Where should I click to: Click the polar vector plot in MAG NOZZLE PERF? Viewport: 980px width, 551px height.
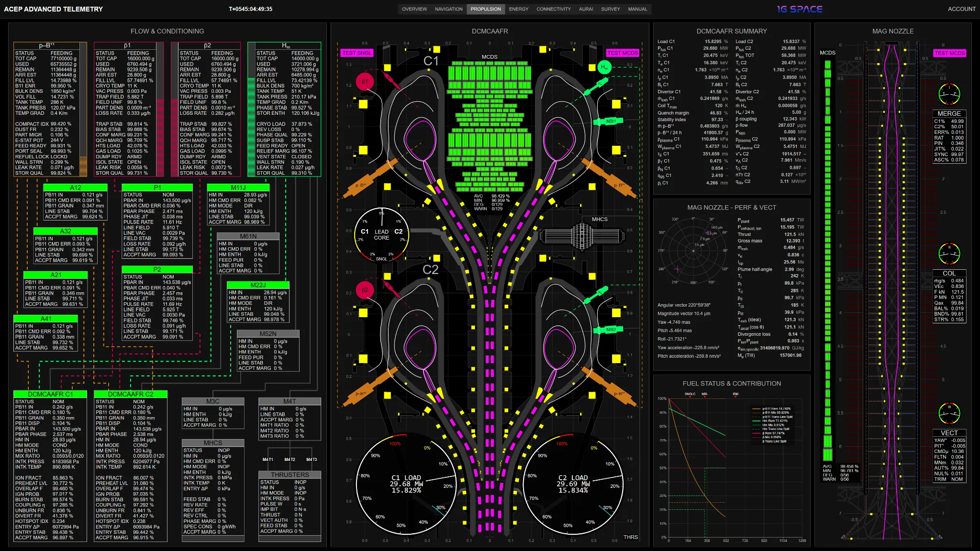[693, 251]
